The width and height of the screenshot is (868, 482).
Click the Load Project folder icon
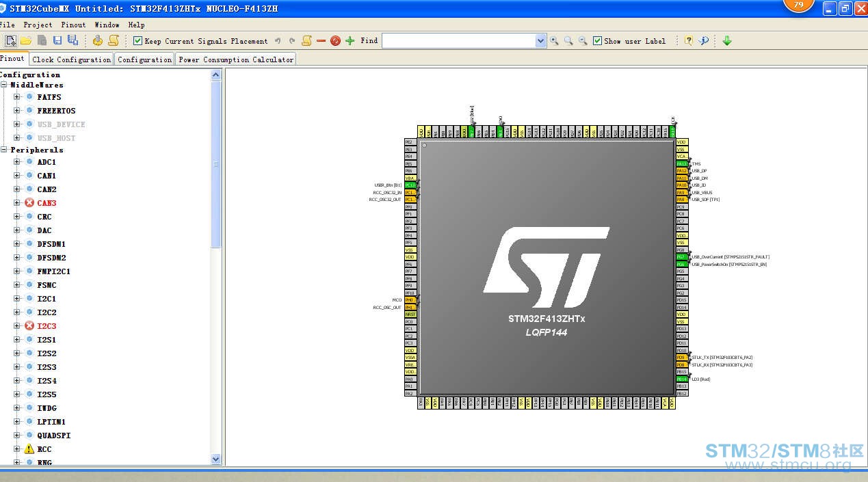(26, 41)
